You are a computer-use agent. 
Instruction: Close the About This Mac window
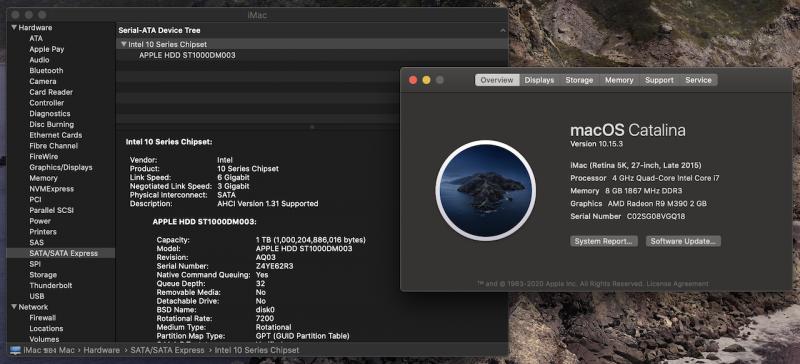413,80
